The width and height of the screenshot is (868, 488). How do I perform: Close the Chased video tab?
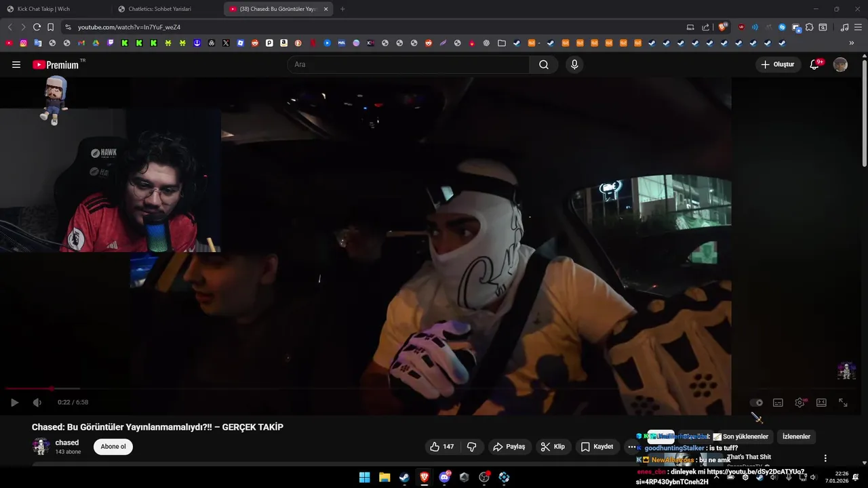click(x=325, y=9)
